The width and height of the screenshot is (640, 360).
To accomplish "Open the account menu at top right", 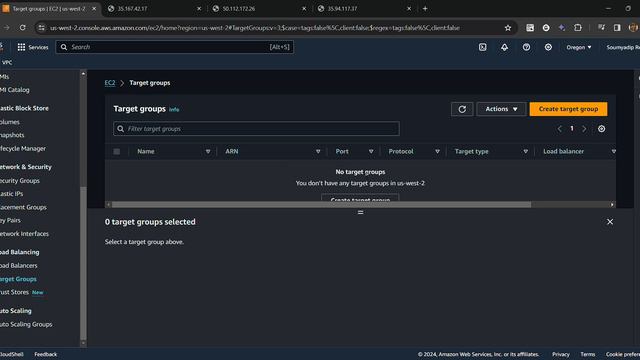I will pos(623,47).
